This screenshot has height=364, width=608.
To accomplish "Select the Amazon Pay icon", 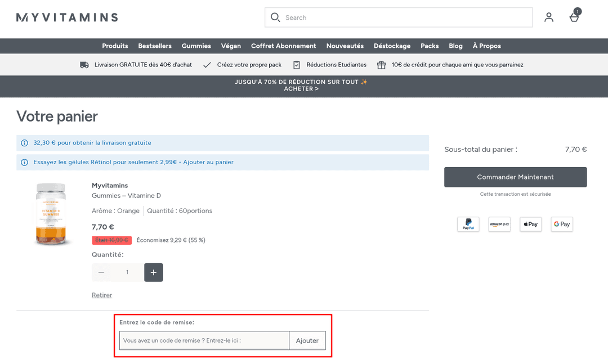I will click(x=499, y=224).
